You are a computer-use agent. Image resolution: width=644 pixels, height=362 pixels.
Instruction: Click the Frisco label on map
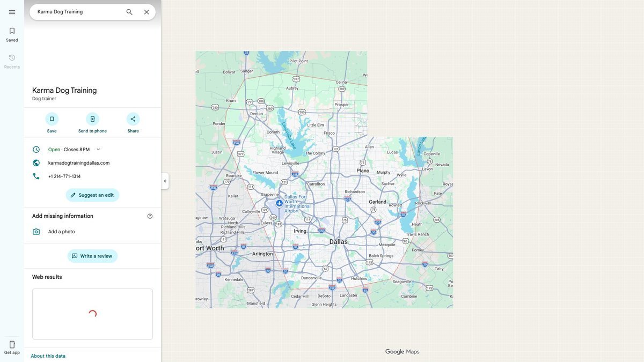tap(329, 133)
